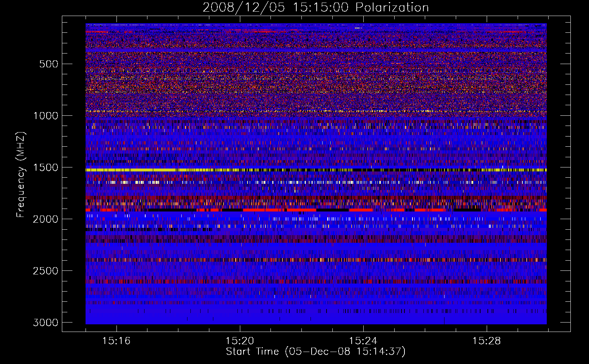Select the 500 frequency tick label

pos(48,64)
